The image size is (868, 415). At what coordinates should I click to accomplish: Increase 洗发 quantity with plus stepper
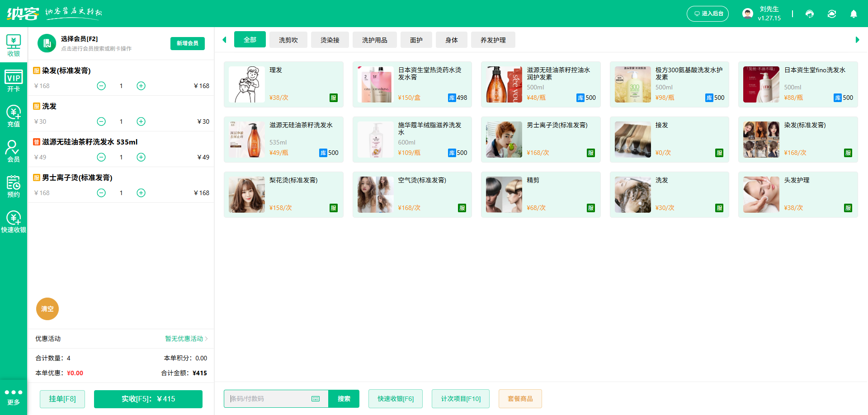(141, 121)
